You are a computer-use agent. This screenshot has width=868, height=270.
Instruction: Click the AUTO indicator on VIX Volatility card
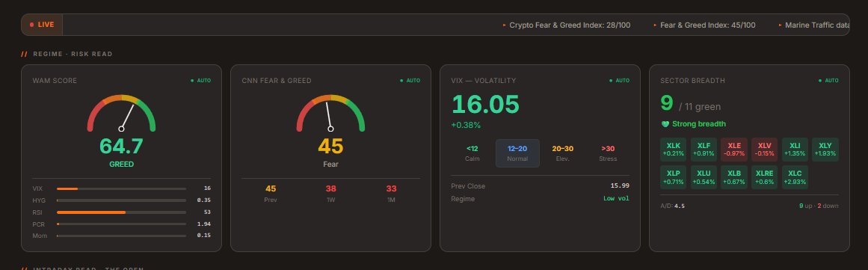tap(620, 81)
